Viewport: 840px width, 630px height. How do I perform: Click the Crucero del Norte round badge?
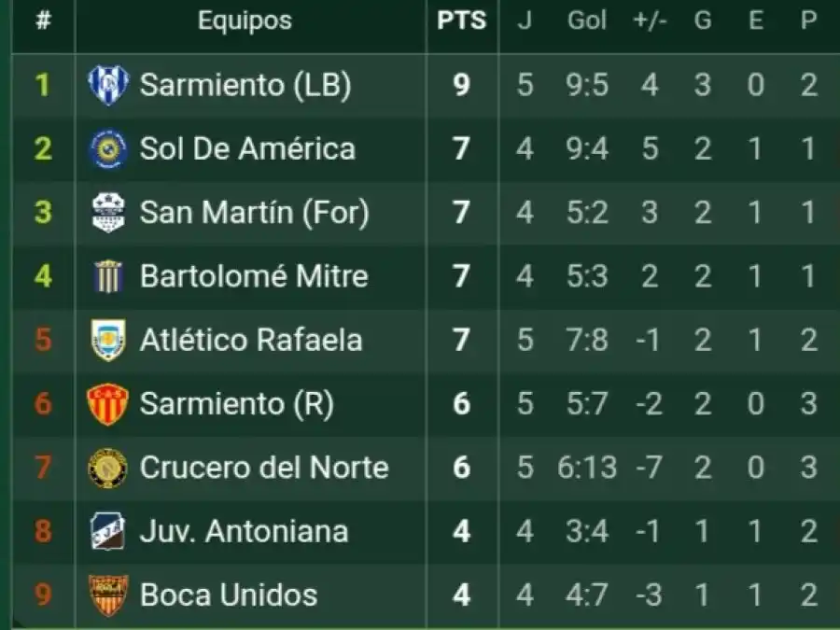[107, 467]
